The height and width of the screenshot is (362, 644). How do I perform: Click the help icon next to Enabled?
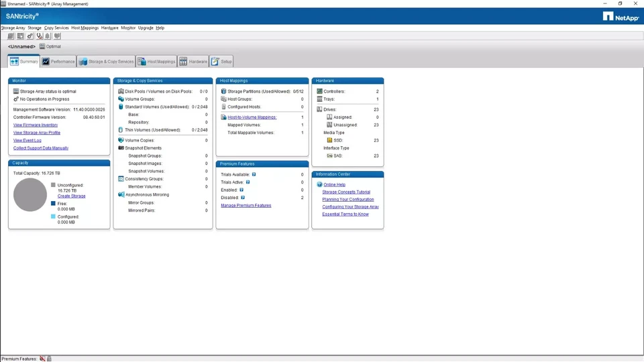click(241, 190)
